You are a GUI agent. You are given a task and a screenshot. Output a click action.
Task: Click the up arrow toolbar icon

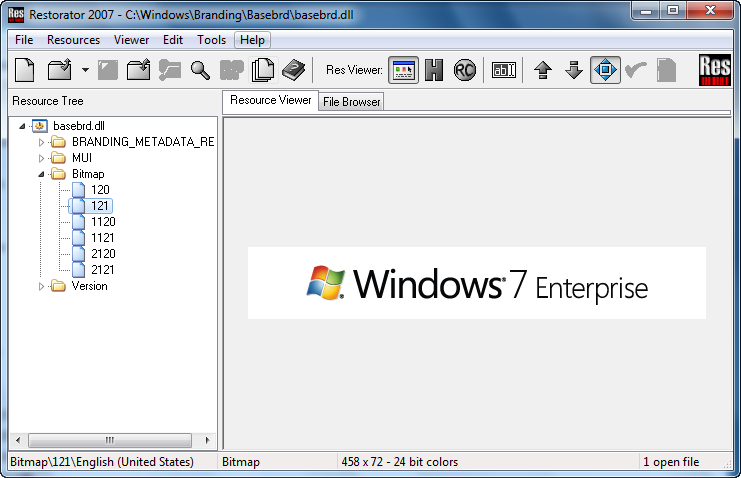click(x=542, y=70)
